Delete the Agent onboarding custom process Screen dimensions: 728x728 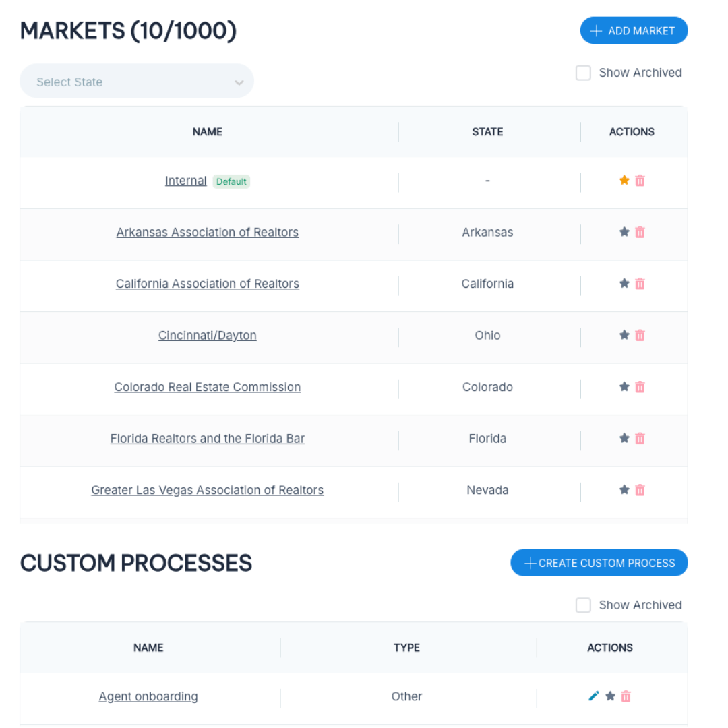pos(626,696)
